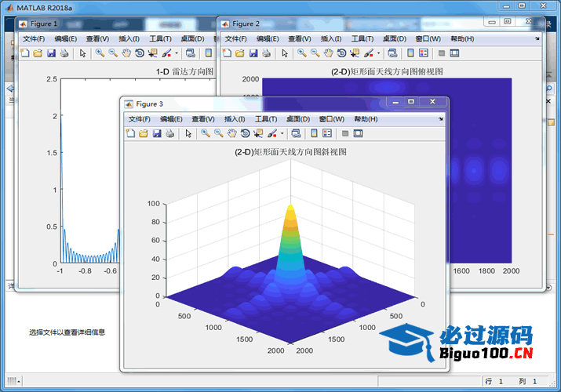Click Link Plot icon in Figure 2
This screenshot has height=392, width=561.
coord(392,53)
